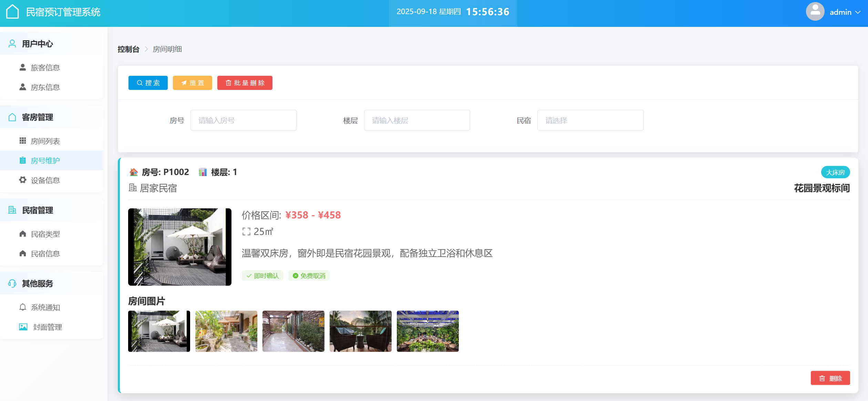868x401 pixels.
Task: Open 系统通知 menu item
Action: 52,307
